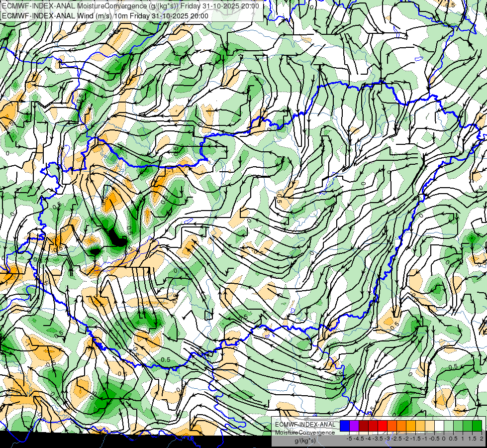Click the '-2.5' legend scale value
Image resolution: width=487 pixels, height=448 pixels.
pos(396,439)
